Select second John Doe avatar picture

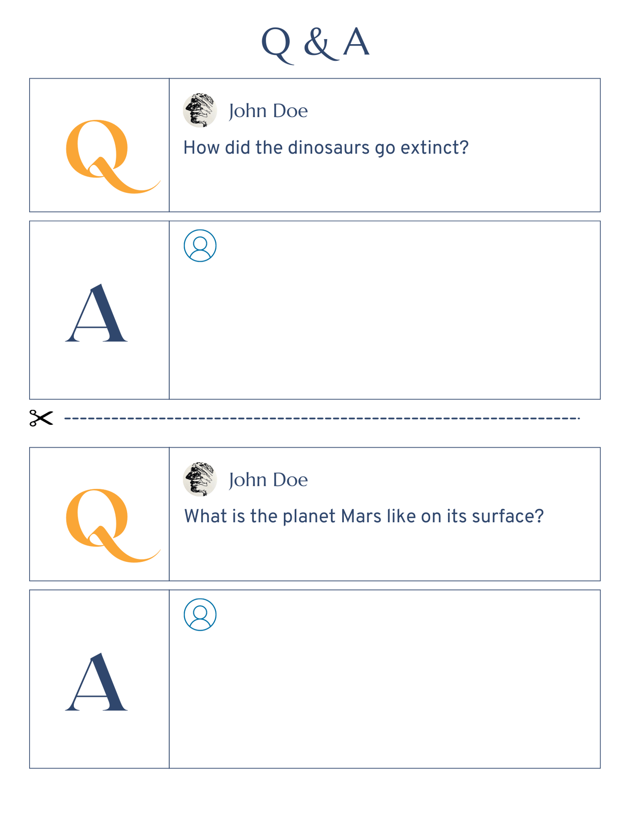(200, 479)
